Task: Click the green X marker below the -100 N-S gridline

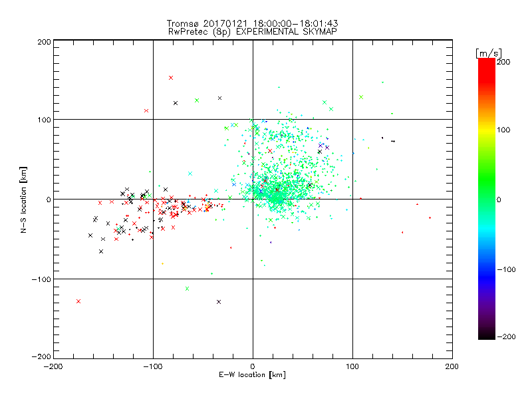Action: [x=187, y=289]
